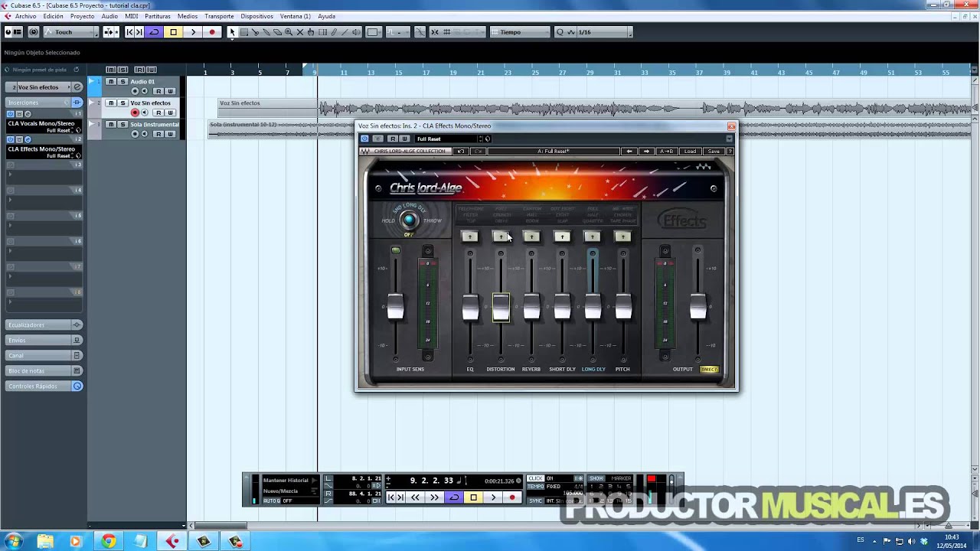Open the Transporte menu
Image resolution: width=980 pixels, height=551 pixels.
(219, 16)
